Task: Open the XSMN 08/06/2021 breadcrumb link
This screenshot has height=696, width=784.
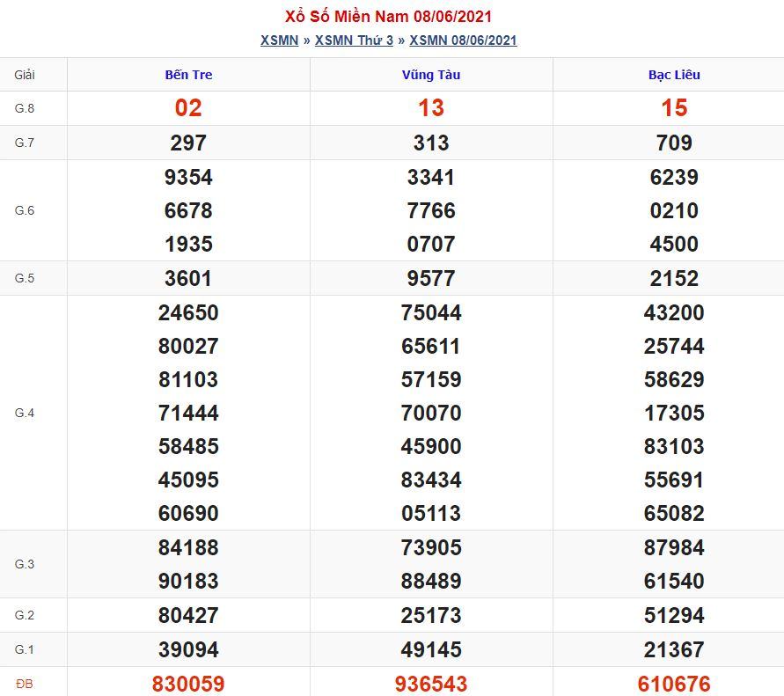Action: coord(463,40)
